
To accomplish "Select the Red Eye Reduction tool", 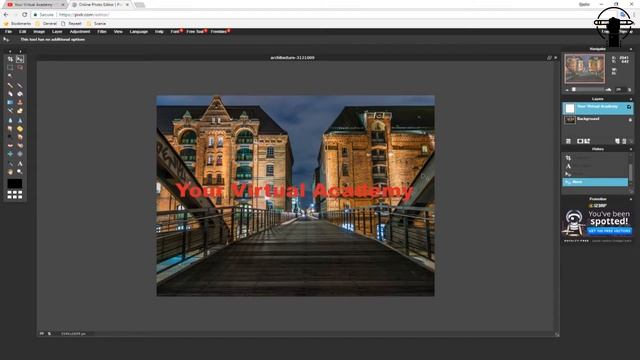I will pyautogui.click(x=10, y=146).
